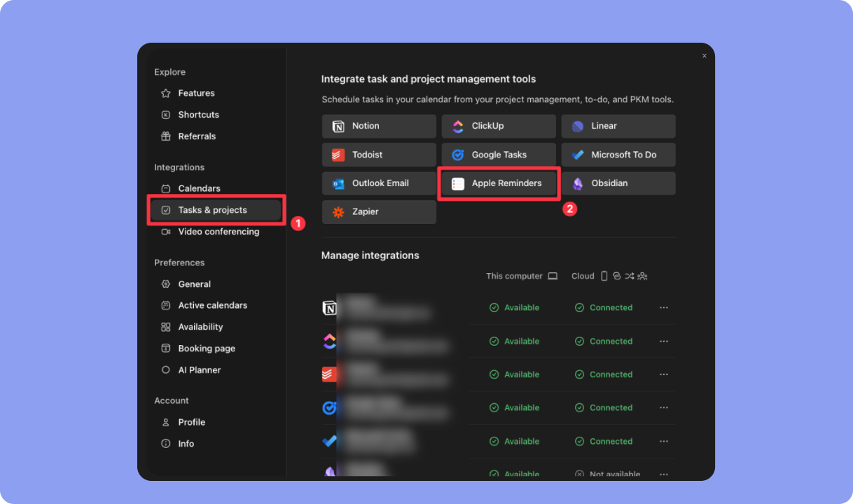
Task: Click Notion row Available status
Action: click(514, 307)
